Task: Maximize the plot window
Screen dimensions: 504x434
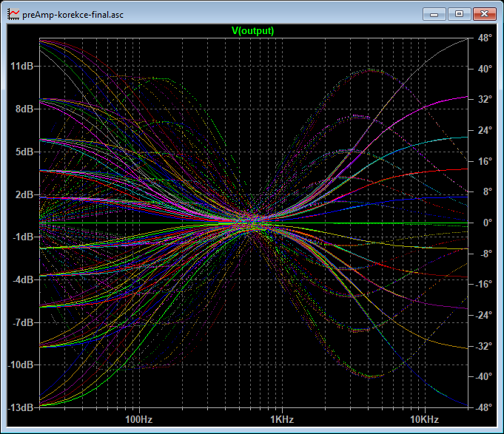Action: 459,14
